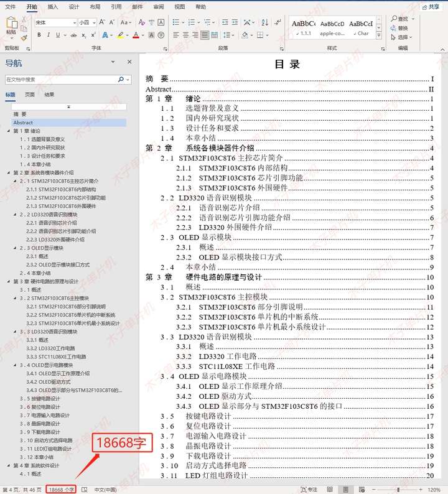The width and height of the screenshot is (448, 494).
Task: Switch to the 引用 (References) ribbon tab
Action: click(116, 7)
